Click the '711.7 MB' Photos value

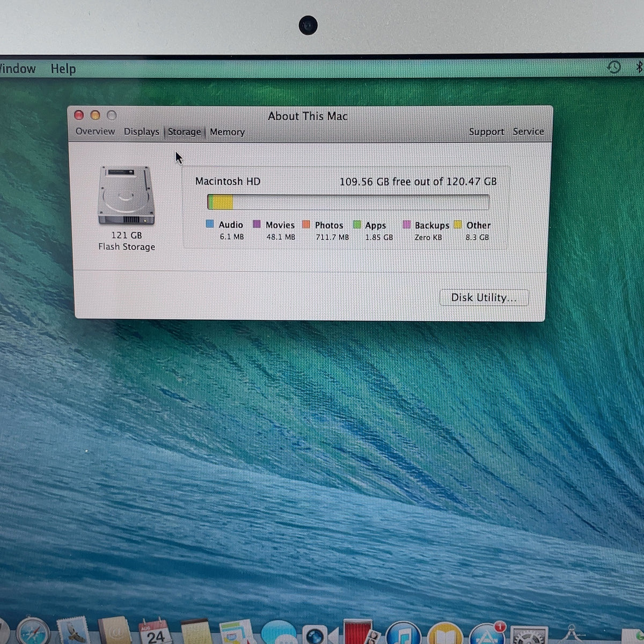pyautogui.click(x=332, y=237)
